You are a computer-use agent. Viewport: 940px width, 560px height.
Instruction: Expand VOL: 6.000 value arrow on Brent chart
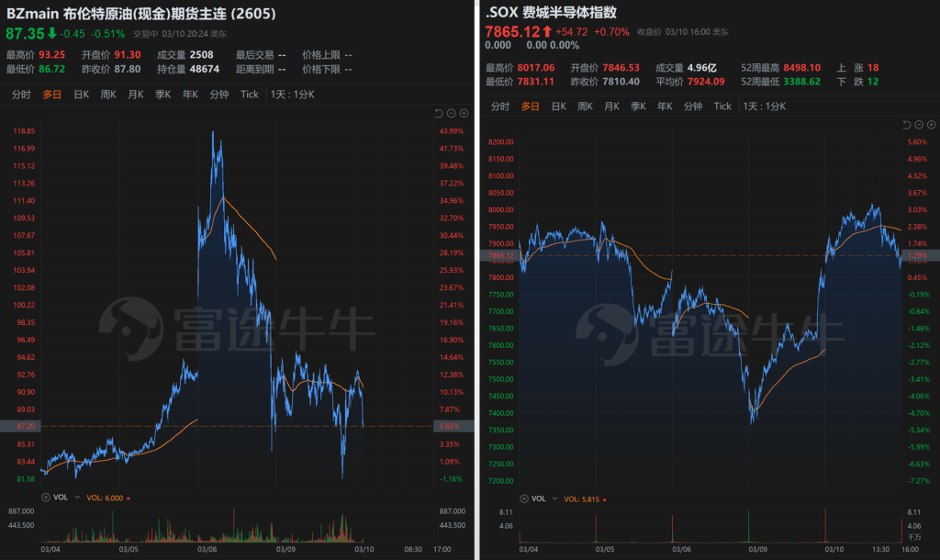129,497
